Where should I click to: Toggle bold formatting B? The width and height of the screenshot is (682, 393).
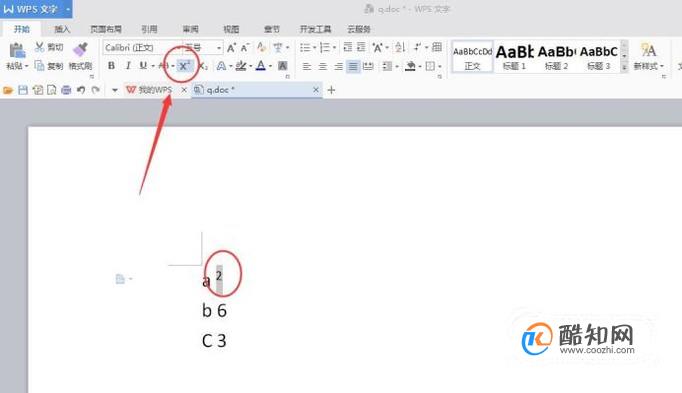tap(111, 66)
